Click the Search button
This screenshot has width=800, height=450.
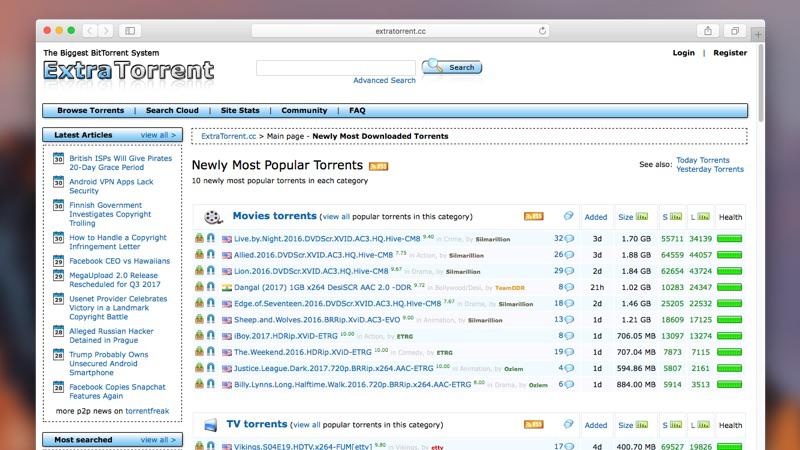click(x=452, y=67)
